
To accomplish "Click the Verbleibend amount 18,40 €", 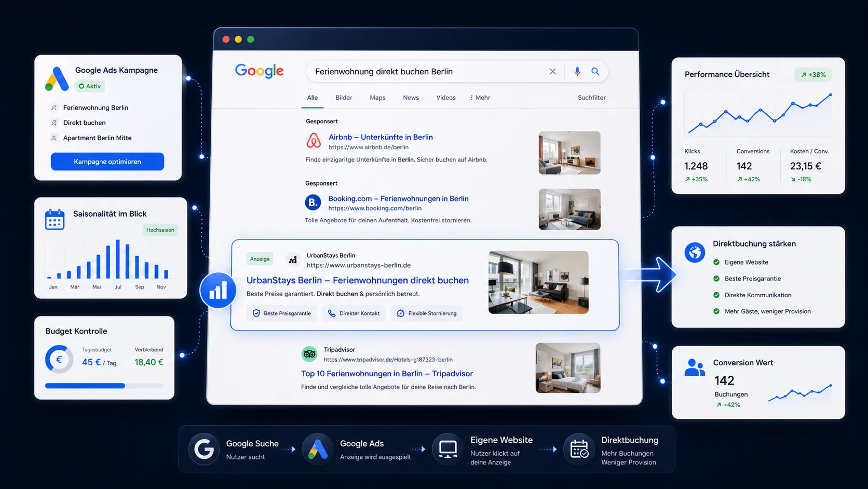I will 149,362.
